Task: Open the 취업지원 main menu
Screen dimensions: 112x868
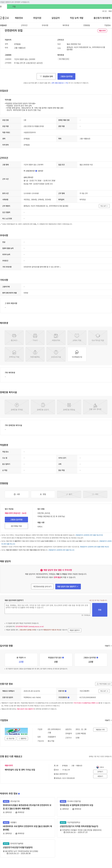Action: pos(37,18)
